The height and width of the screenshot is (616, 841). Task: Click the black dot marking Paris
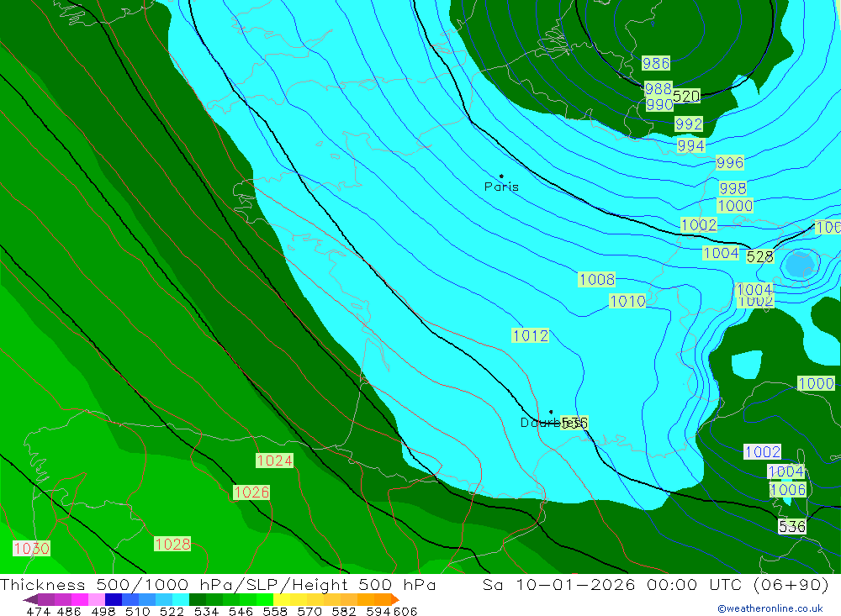(501, 176)
